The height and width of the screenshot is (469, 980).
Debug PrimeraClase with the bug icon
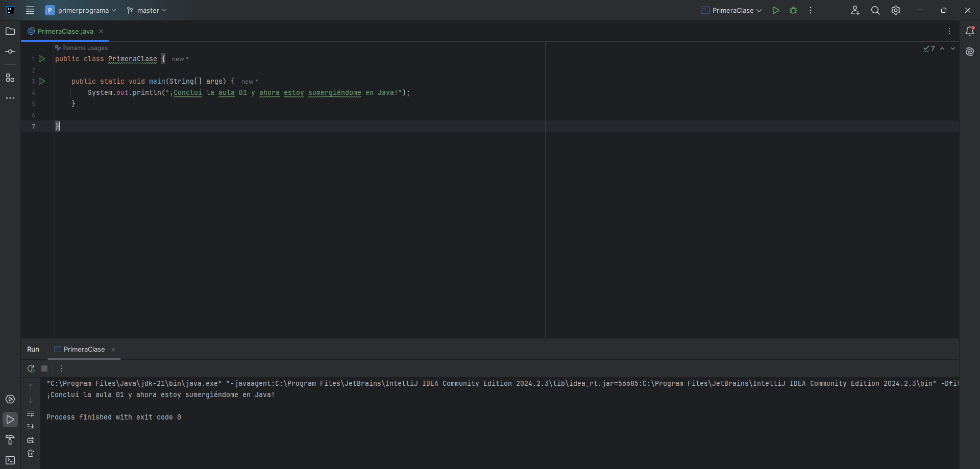(793, 10)
